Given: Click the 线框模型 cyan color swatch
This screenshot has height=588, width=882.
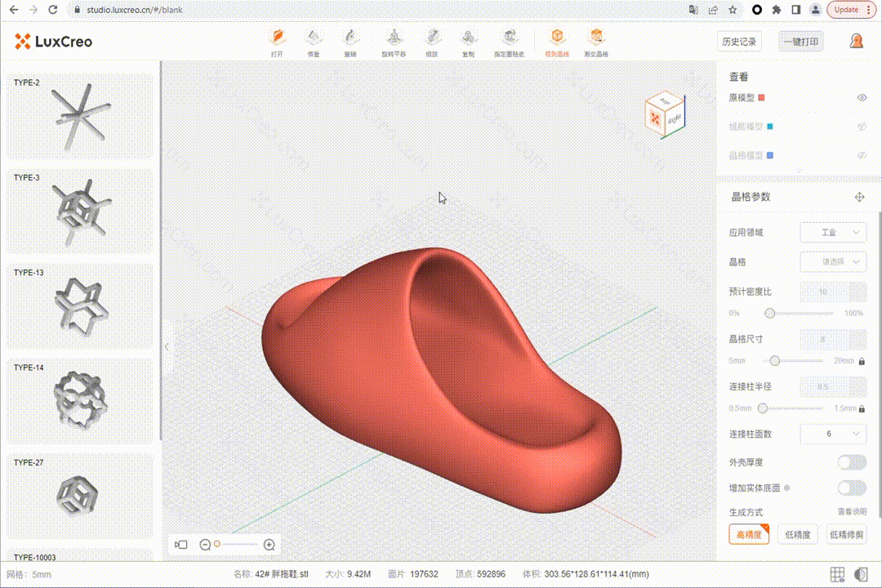Looking at the screenshot, I should [770, 127].
